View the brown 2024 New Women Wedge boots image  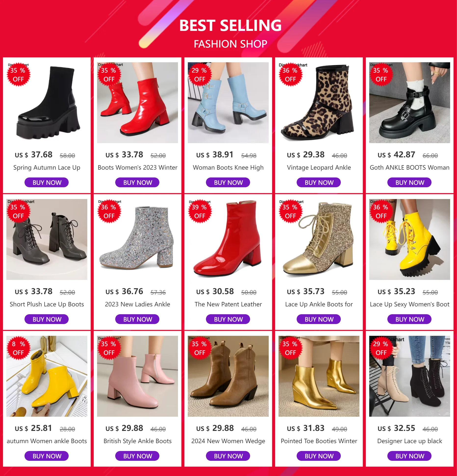(x=228, y=376)
